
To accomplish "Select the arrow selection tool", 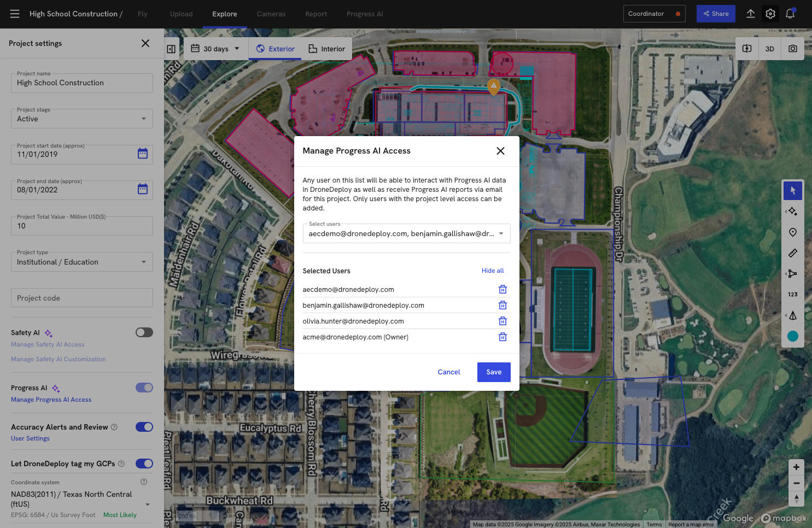I will pyautogui.click(x=792, y=190).
